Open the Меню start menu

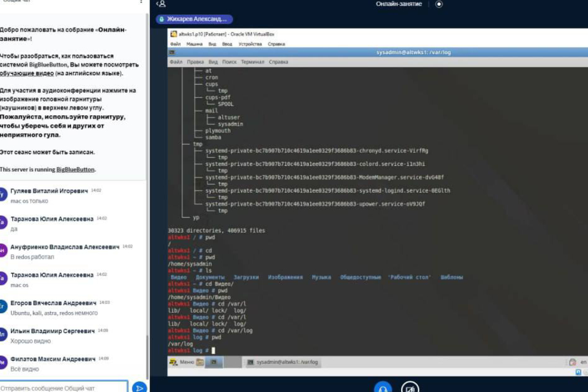click(x=182, y=362)
